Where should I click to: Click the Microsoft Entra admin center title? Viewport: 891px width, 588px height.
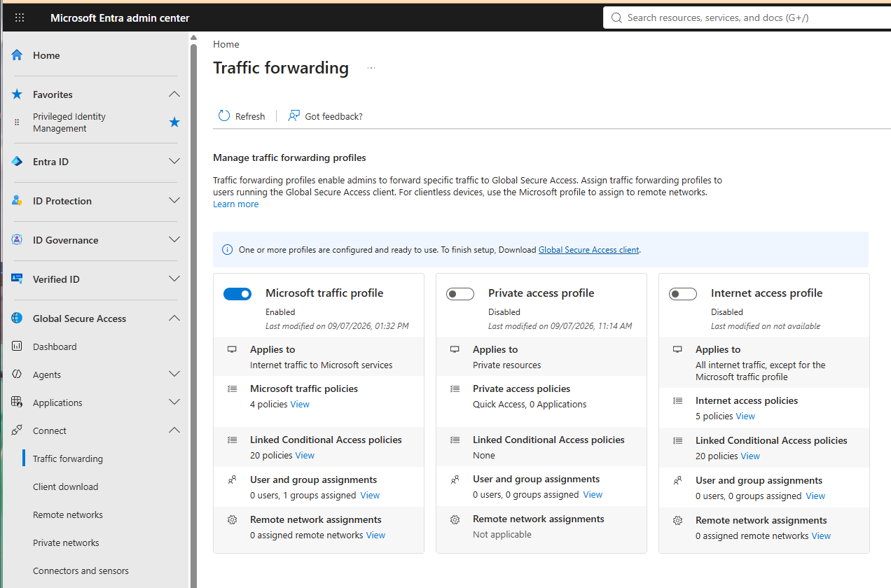120,18
